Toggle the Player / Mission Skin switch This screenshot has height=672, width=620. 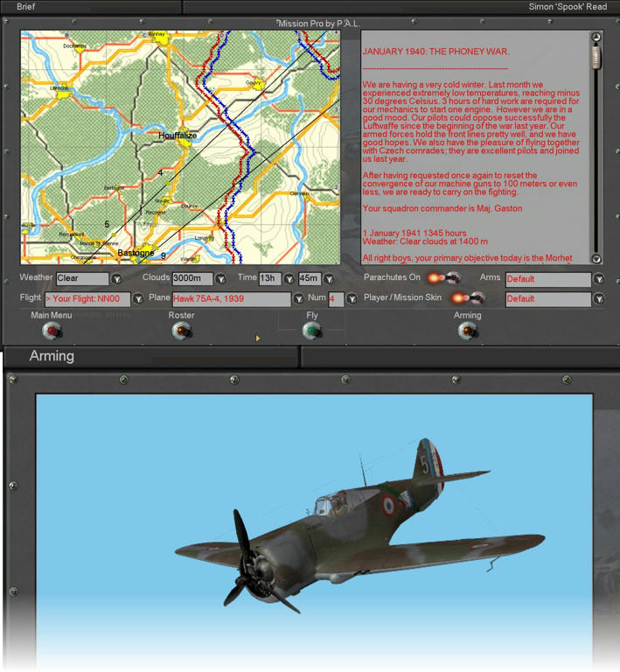pyautogui.click(x=466, y=298)
